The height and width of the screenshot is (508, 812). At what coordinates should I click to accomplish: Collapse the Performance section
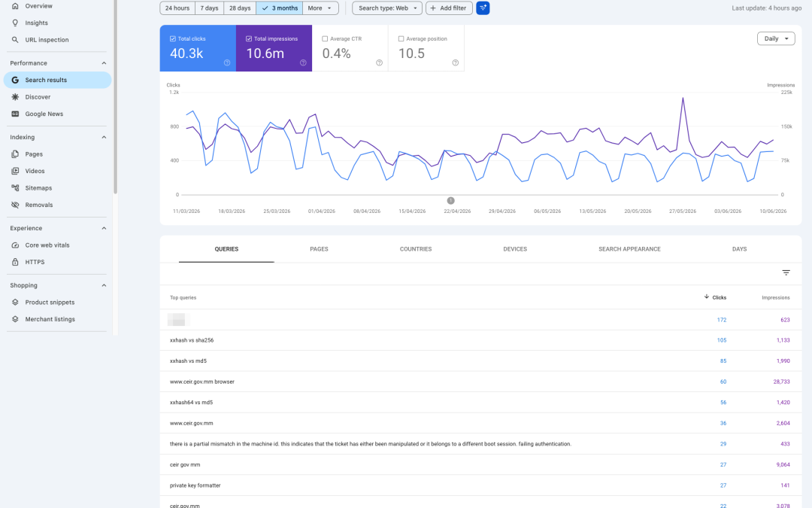click(104, 62)
